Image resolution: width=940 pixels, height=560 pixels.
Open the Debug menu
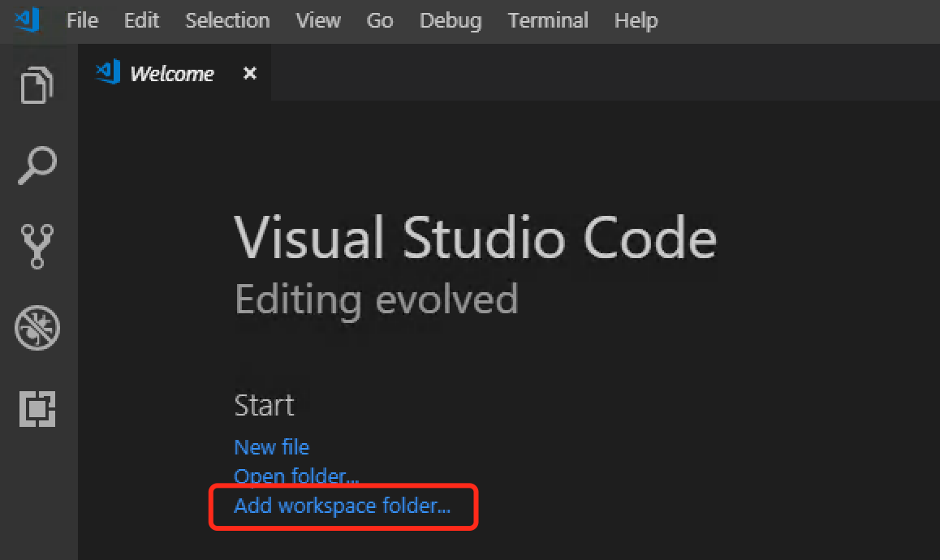[451, 20]
